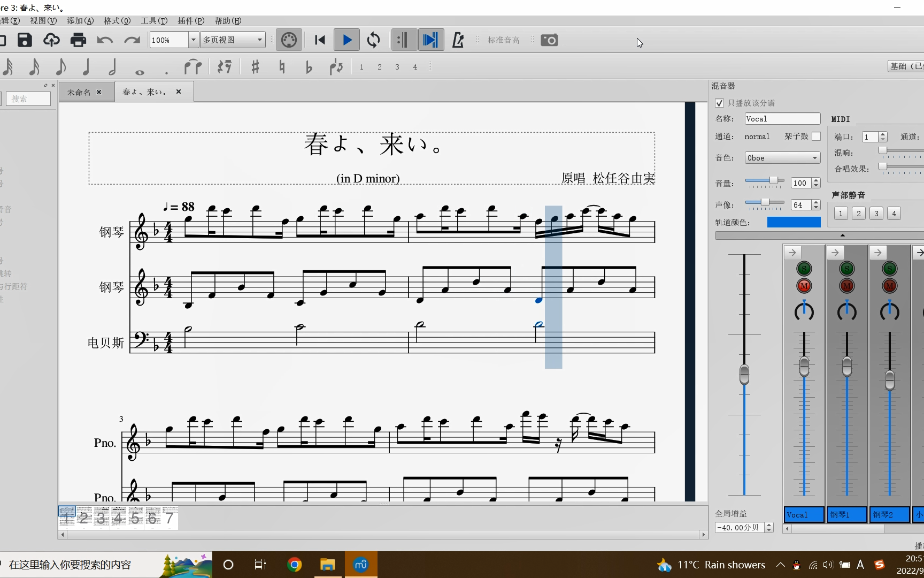The height and width of the screenshot is (578, 924).
Task: Enable the 架子鼓 drumset checkbox
Action: point(816,136)
